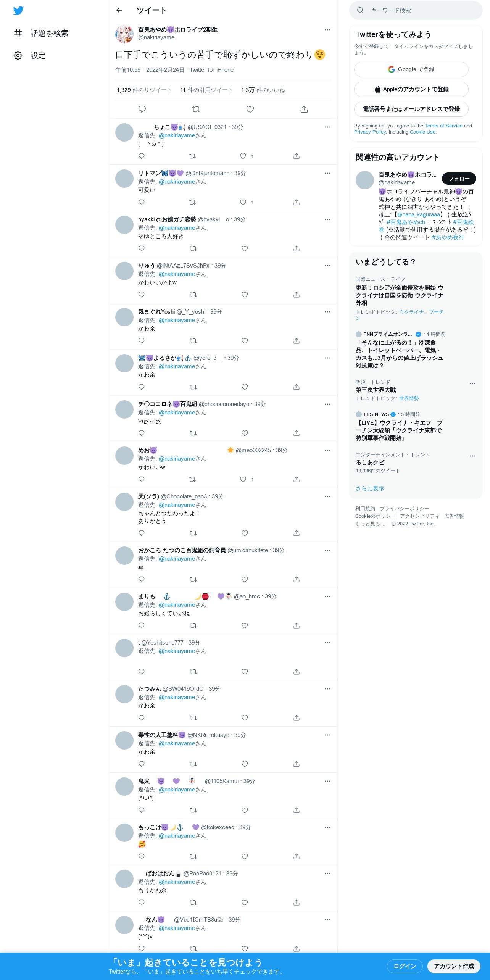Like the 'かわいいw' reply by めお
Viewport: 490px width, 980px height.
point(243,479)
